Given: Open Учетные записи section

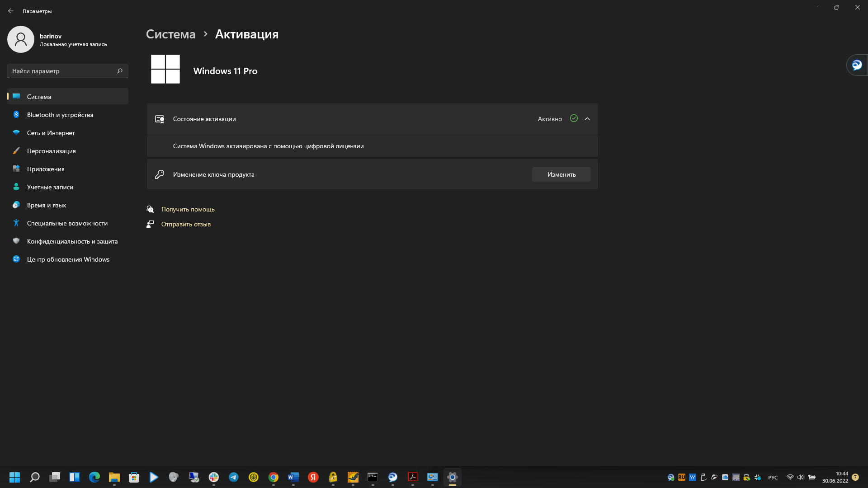Looking at the screenshot, I should tap(68, 187).
